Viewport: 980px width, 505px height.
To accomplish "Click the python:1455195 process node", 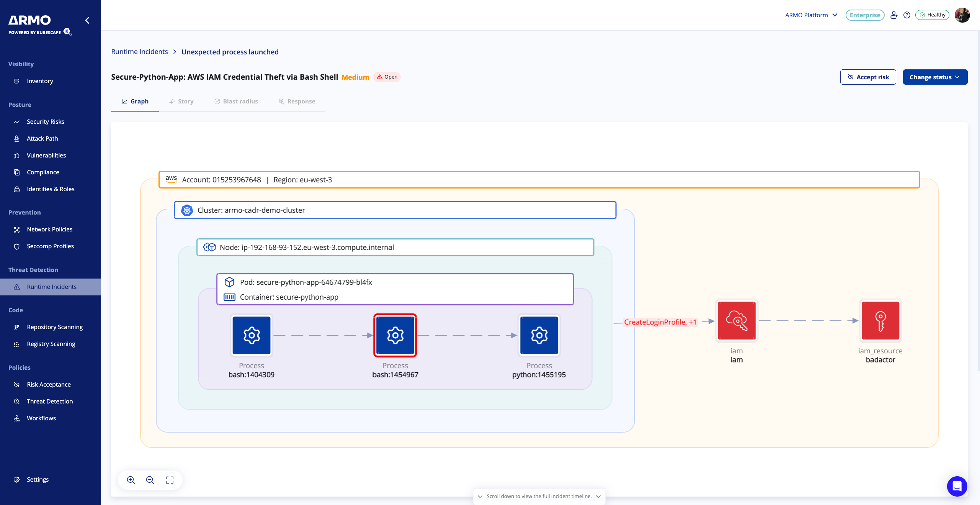I will coord(539,335).
